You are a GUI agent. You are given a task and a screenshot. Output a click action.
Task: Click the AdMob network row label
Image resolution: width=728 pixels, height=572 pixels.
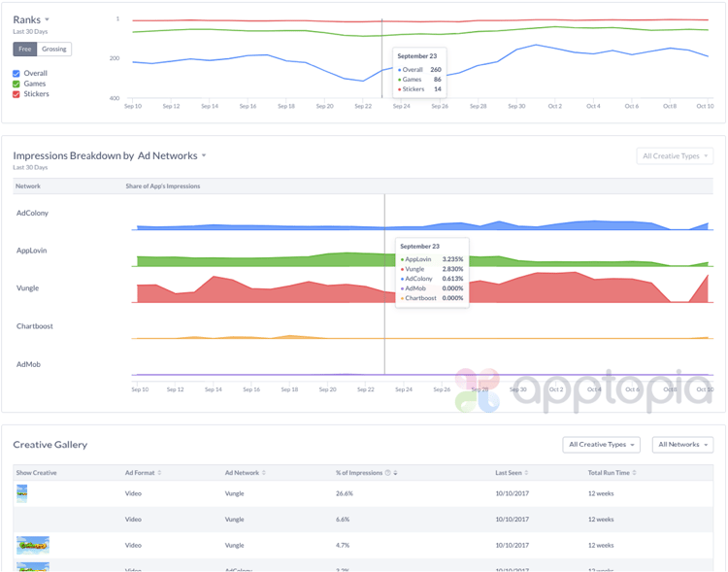click(28, 364)
